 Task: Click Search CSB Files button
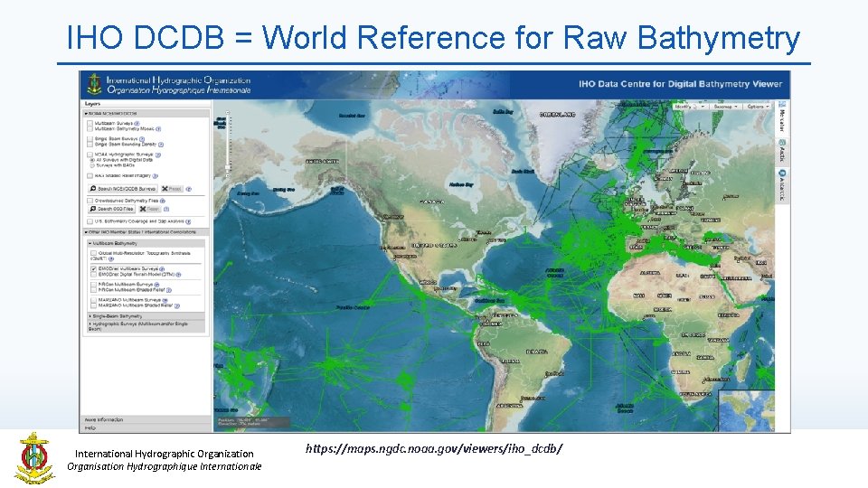coord(112,209)
